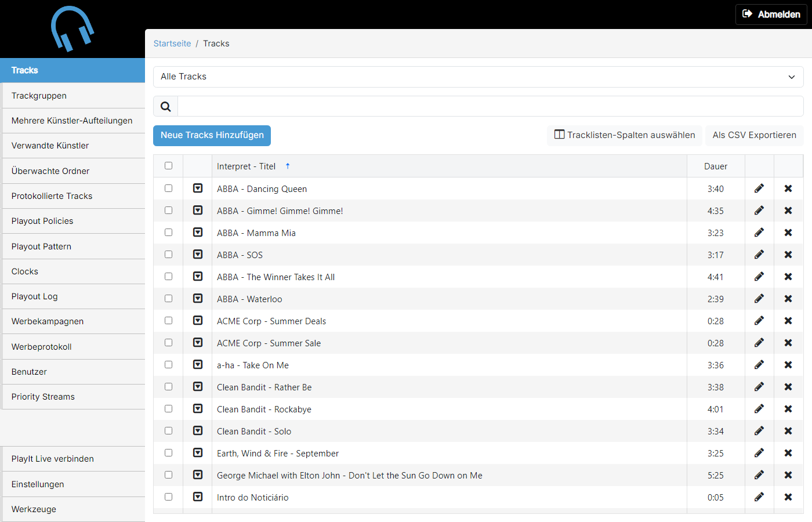
Task: Expand Clean Bandit - Rather Be row
Action: [198, 386]
